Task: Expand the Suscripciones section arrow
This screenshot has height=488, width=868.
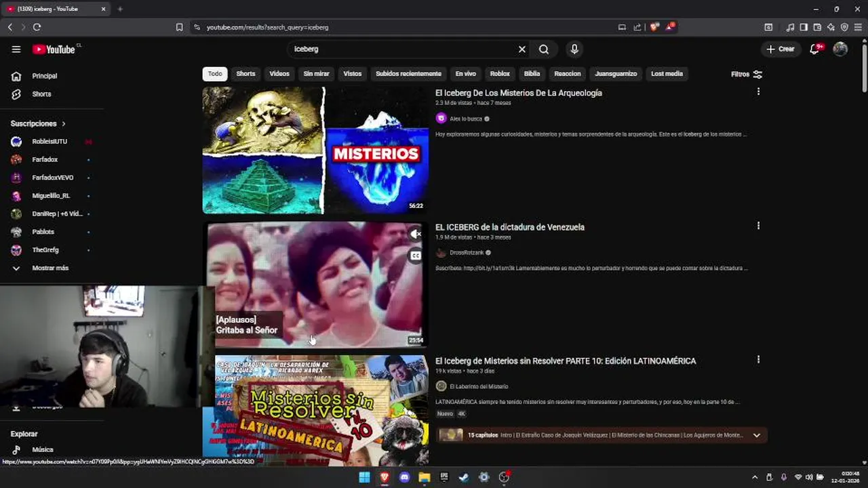Action: [x=64, y=123]
